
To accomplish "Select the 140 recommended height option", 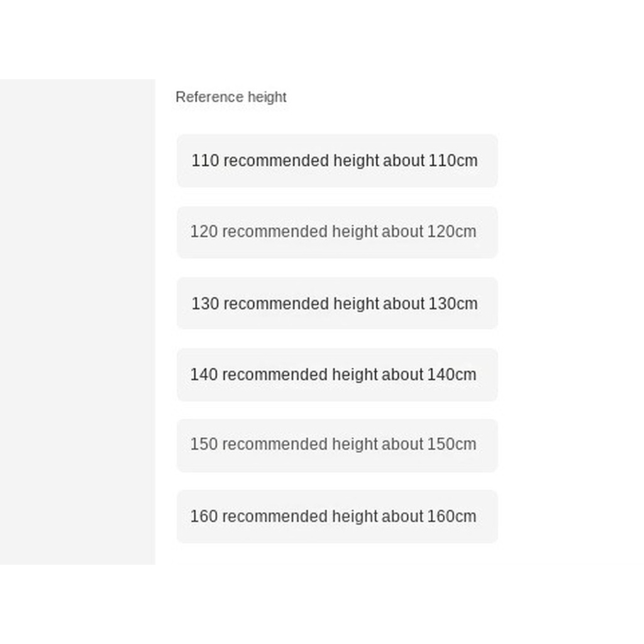I will tap(336, 375).
